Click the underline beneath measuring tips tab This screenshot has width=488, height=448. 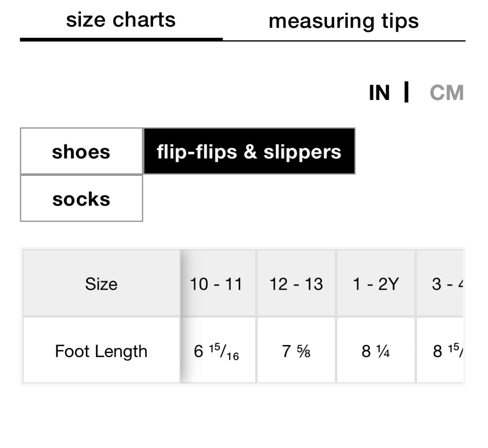344,41
